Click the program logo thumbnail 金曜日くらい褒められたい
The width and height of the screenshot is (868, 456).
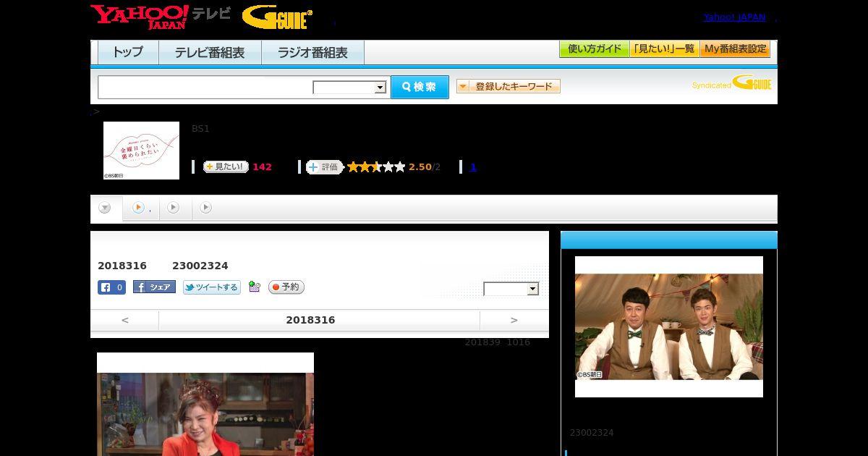[141, 151]
